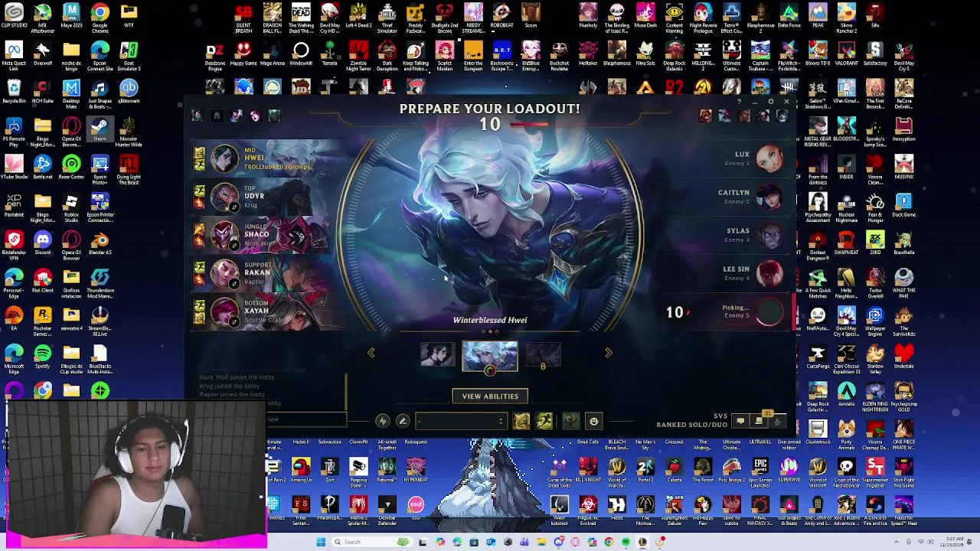Launch Google Chrome from desktop
This screenshot has width=980, height=551.
(100, 16)
